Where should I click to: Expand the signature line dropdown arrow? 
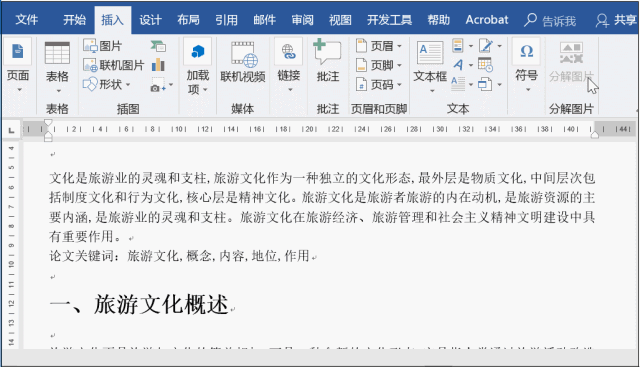click(500, 46)
